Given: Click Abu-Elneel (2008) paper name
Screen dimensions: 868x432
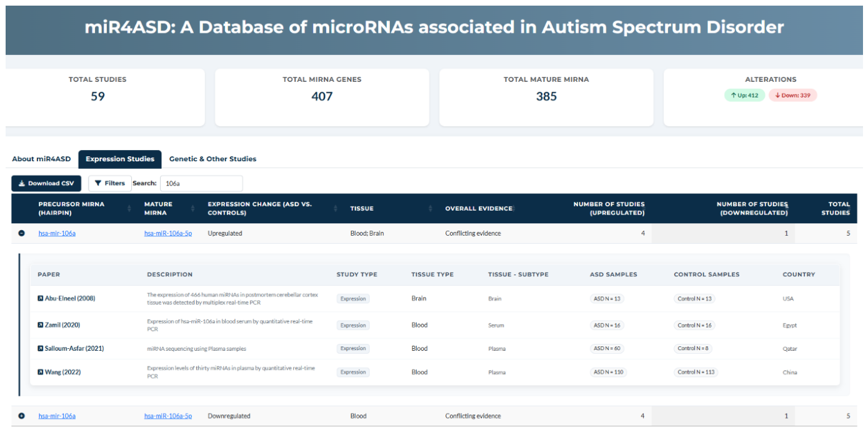Looking at the screenshot, I should (70, 298).
